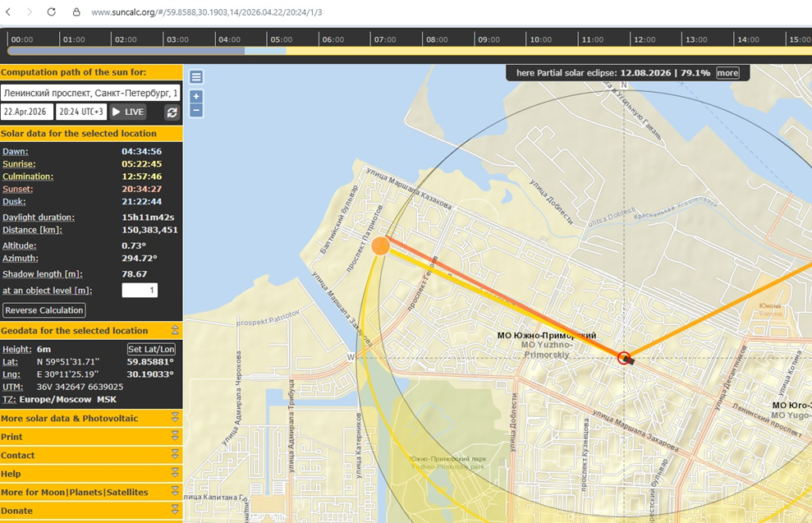Screen dimensions: 812x523
Task: Click the orange sun position marker on the map
Action: [x=381, y=246]
